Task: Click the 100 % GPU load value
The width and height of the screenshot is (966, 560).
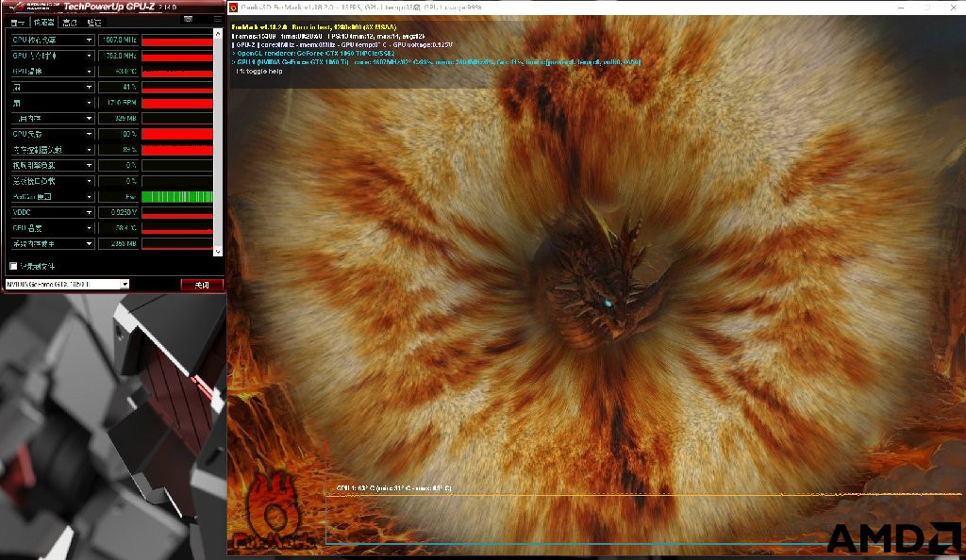Action: [x=118, y=134]
